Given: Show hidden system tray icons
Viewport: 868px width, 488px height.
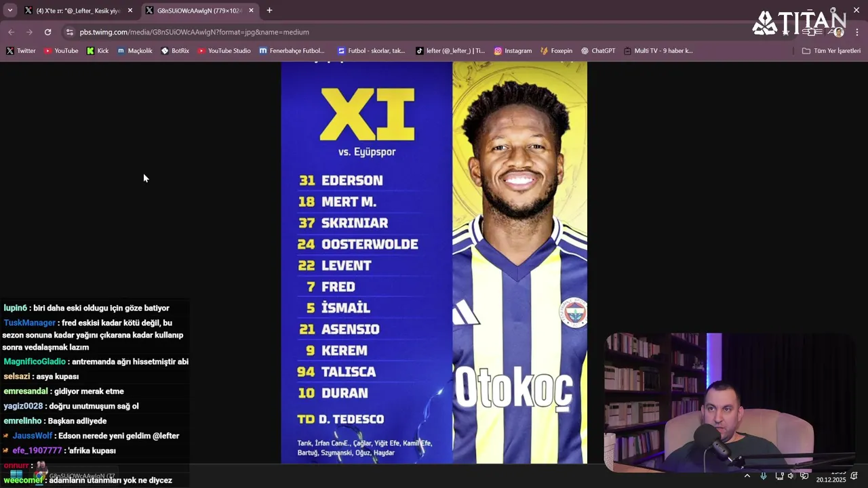Looking at the screenshot, I should (x=747, y=476).
